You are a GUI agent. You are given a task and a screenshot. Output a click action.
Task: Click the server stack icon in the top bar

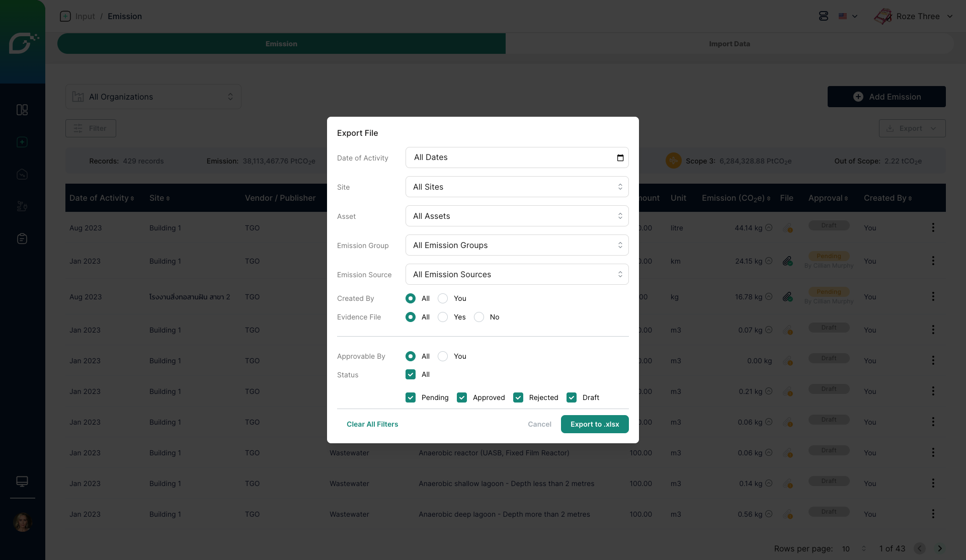823,16
